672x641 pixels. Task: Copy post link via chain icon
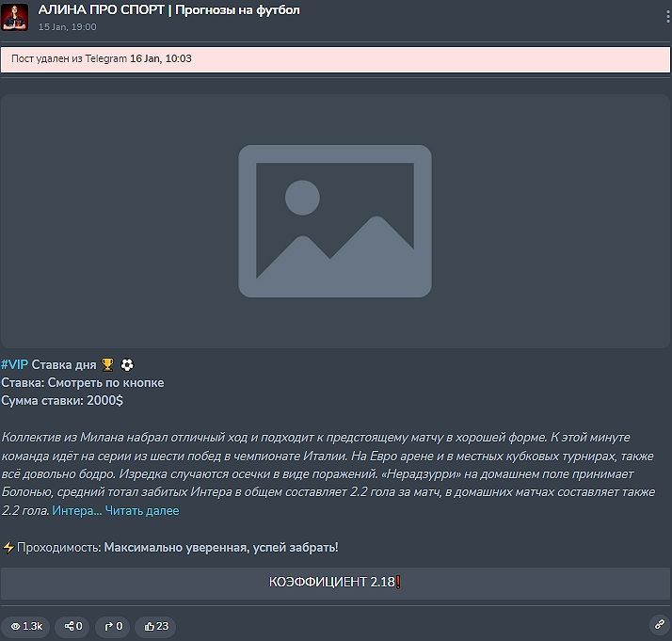[x=659, y=624]
